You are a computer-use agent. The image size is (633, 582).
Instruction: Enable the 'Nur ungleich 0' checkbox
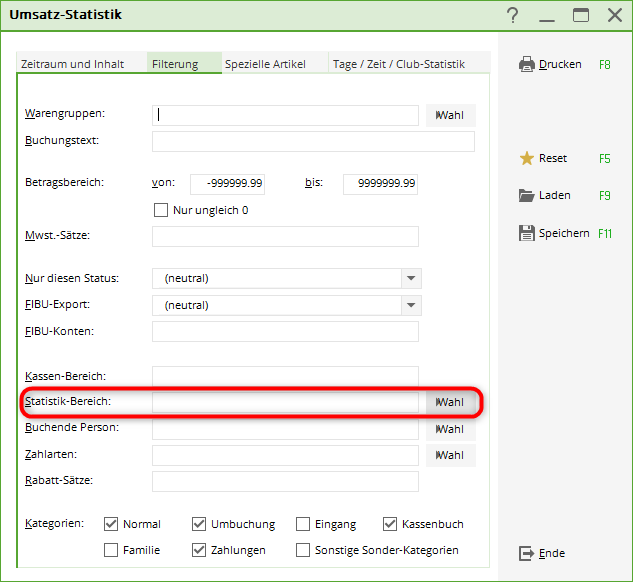pos(160,210)
